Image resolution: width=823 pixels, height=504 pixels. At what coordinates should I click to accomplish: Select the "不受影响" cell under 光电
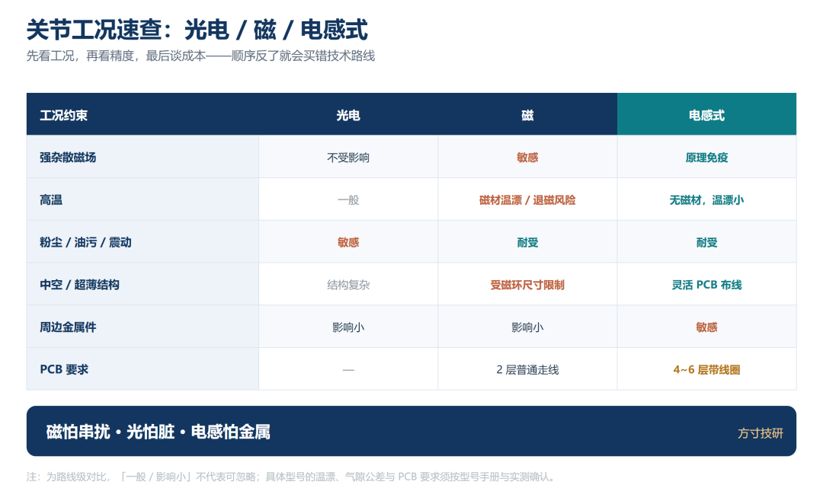click(x=348, y=158)
